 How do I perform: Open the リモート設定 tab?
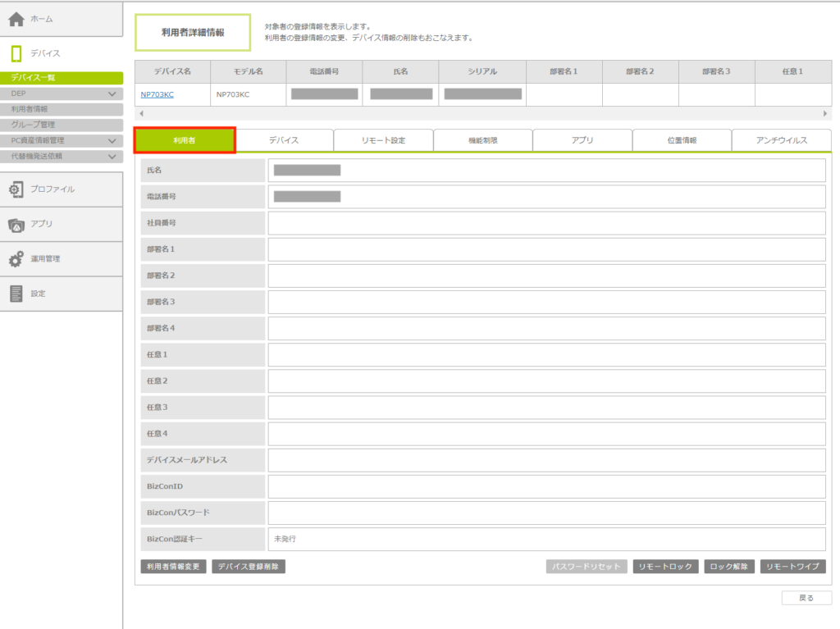tap(383, 140)
